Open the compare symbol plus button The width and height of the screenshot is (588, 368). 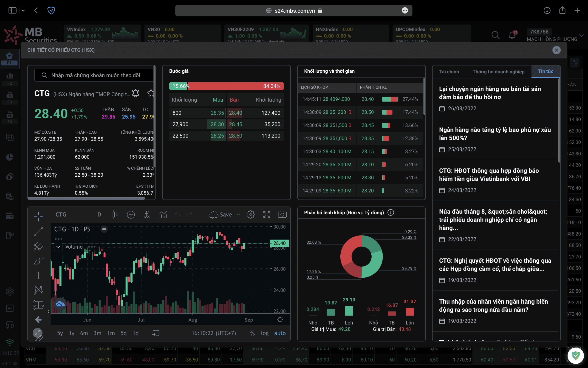pos(131,214)
